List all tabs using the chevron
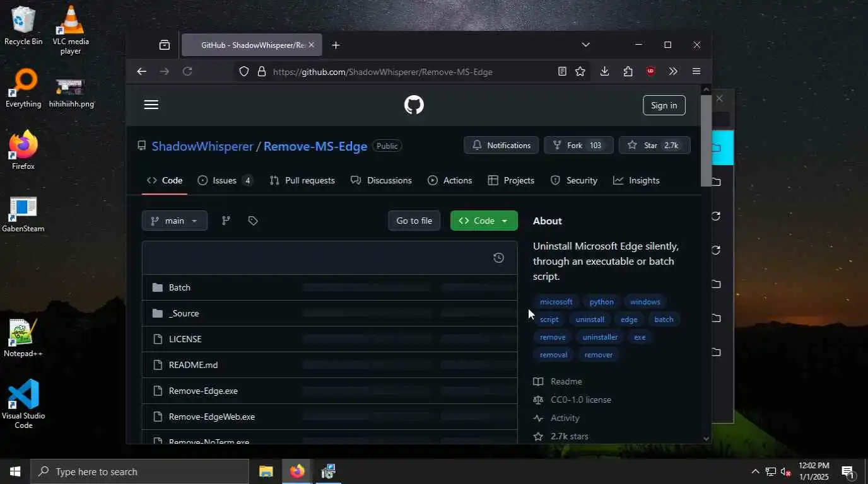This screenshot has width=868, height=484. 585,45
